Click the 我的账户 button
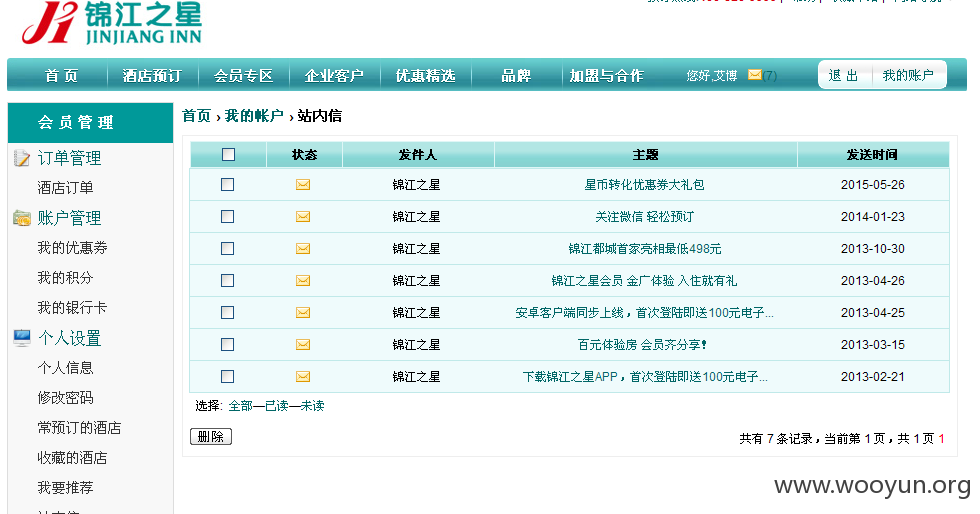 click(x=908, y=75)
